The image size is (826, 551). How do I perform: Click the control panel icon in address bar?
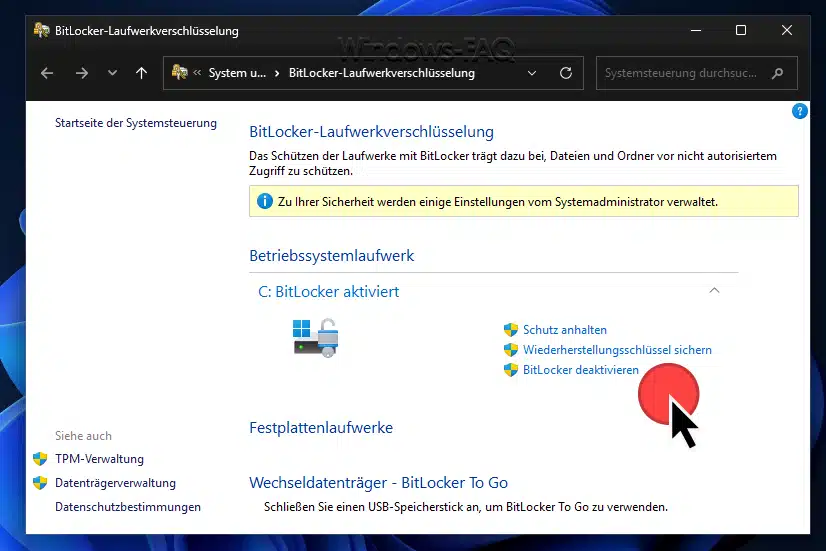tap(180, 72)
